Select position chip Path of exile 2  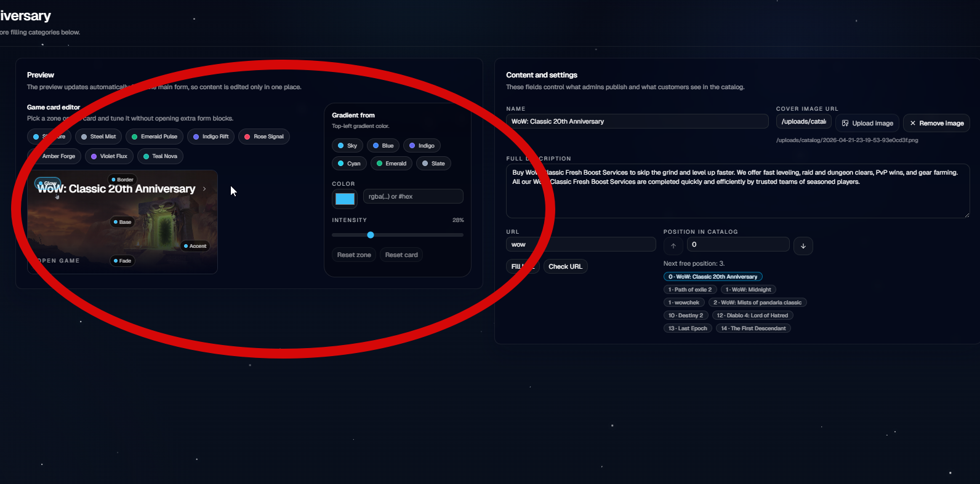click(x=690, y=290)
